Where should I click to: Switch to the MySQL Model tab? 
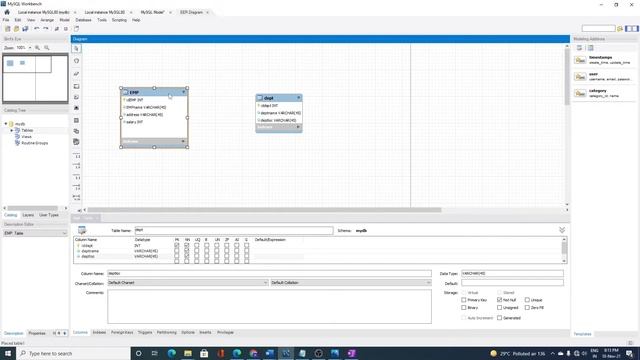coord(153,12)
